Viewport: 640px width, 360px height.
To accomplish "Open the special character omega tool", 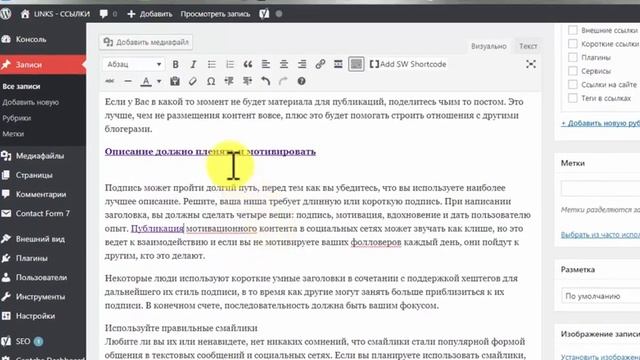I will pos(211,81).
